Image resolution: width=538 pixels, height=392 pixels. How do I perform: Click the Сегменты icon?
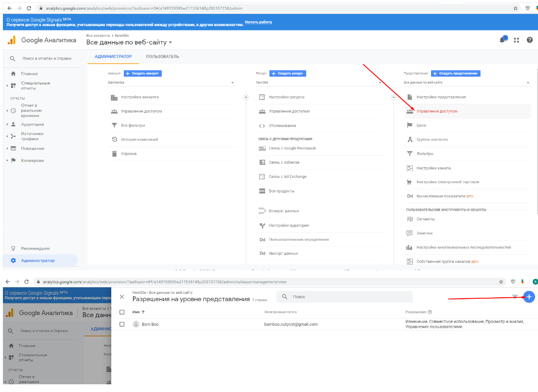(x=410, y=219)
